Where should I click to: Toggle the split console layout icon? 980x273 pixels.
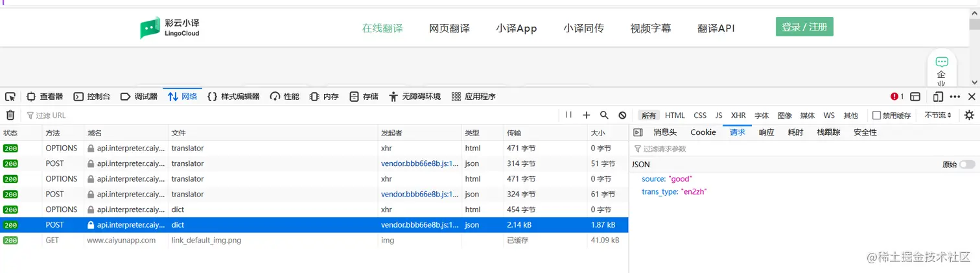click(x=915, y=97)
